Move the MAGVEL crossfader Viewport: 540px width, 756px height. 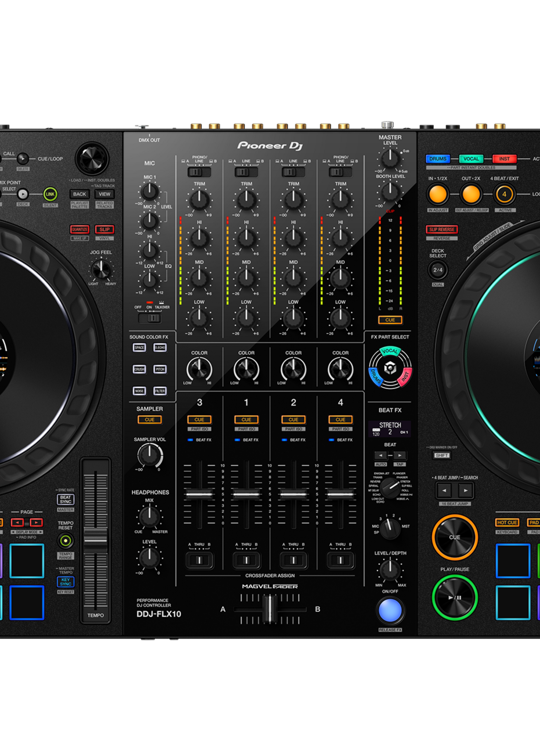270,609
